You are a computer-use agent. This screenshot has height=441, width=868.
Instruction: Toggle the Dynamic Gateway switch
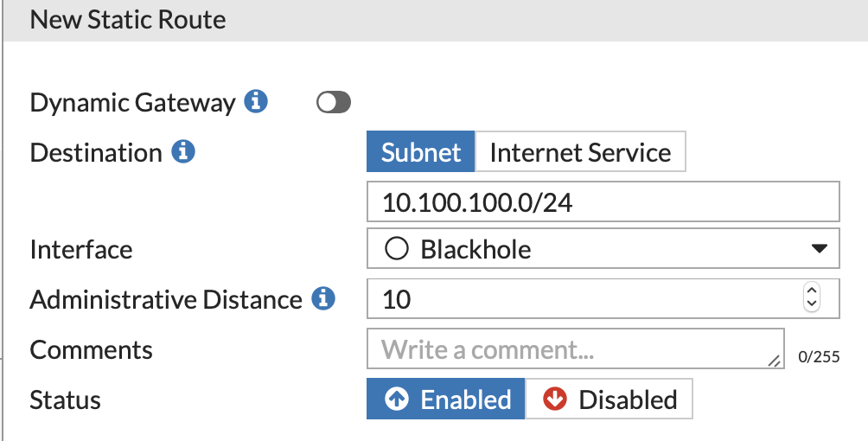tap(334, 103)
